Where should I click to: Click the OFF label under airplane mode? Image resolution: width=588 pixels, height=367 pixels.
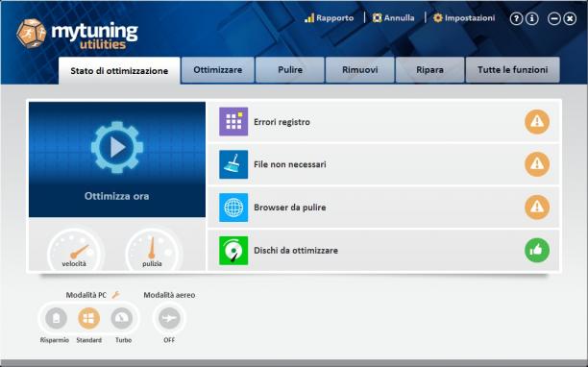pyautogui.click(x=169, y=340)
